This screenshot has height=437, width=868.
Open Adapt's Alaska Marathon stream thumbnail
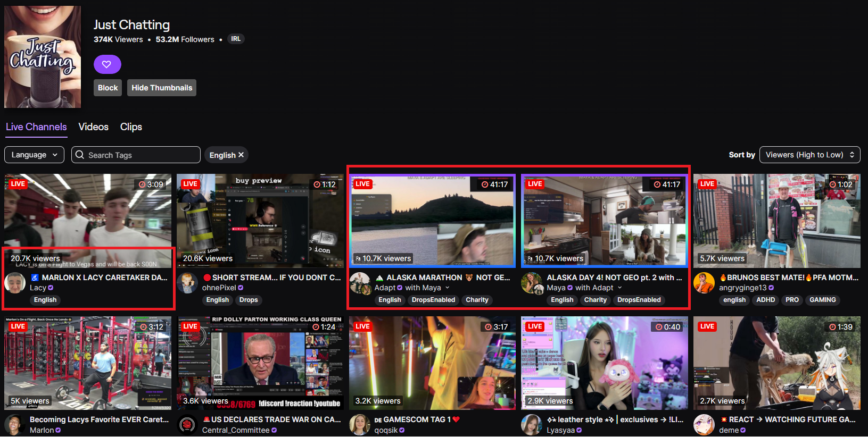433,221
